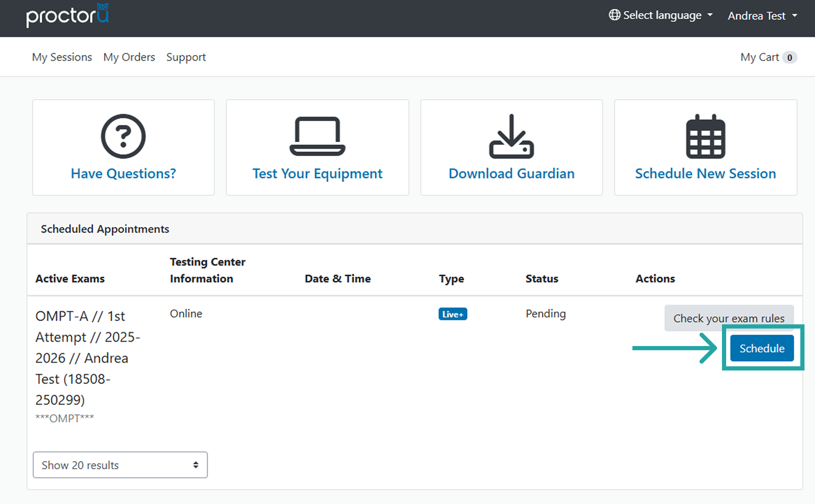The image size is (815, 504).
Task: Open My Cart
Action: click(x=760, y=57)
